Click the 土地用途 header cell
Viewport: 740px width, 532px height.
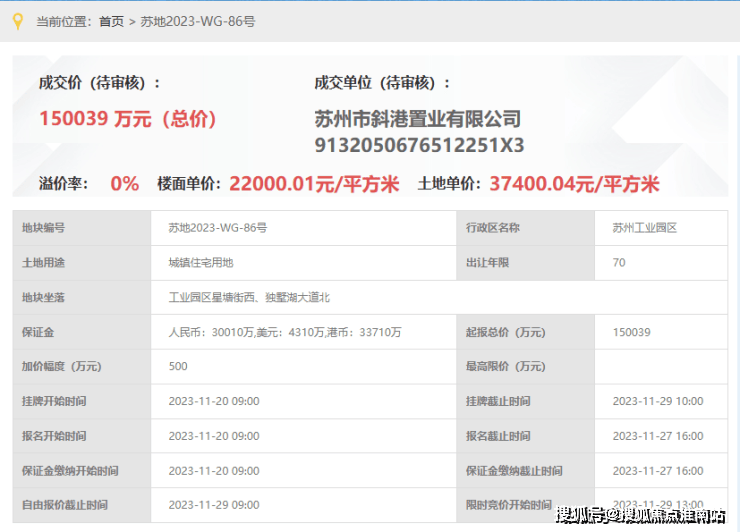point(82,263)
